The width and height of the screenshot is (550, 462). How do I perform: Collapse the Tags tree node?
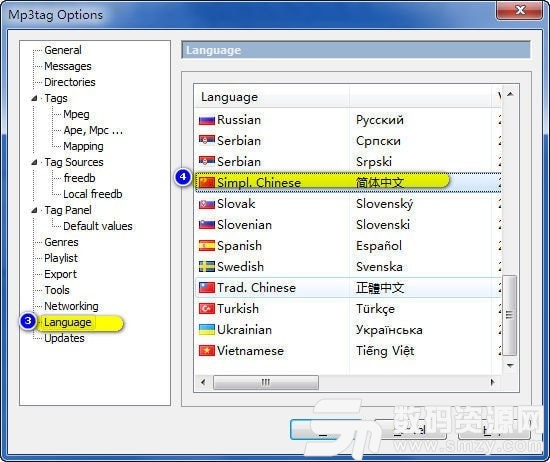[x=34, y=99]
